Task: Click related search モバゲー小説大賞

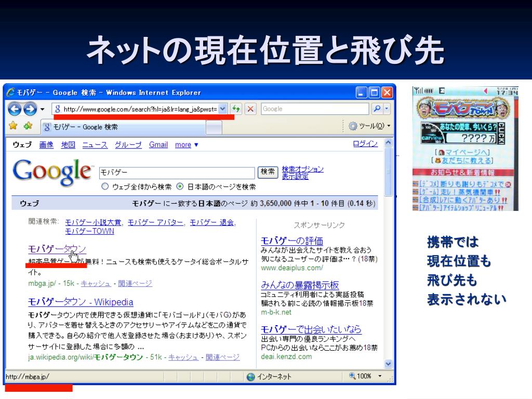Action: pos(94,222)
